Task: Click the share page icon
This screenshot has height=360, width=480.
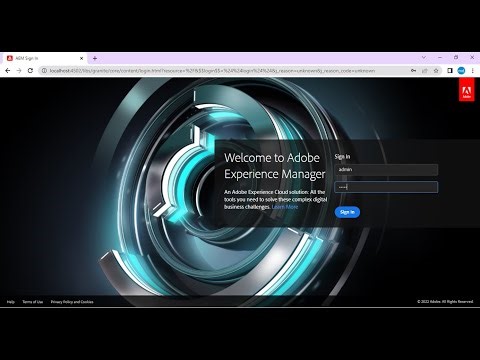Action: coord(425,71)
